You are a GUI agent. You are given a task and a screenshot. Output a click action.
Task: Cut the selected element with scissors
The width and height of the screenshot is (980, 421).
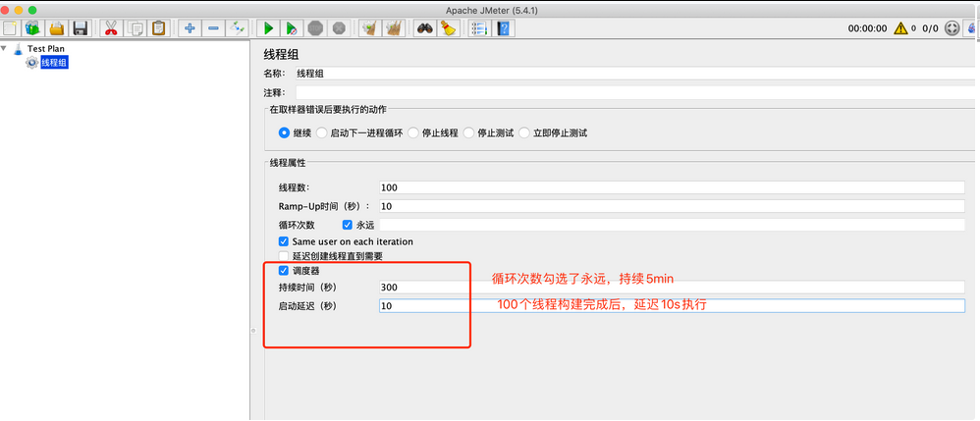point(111,28)
